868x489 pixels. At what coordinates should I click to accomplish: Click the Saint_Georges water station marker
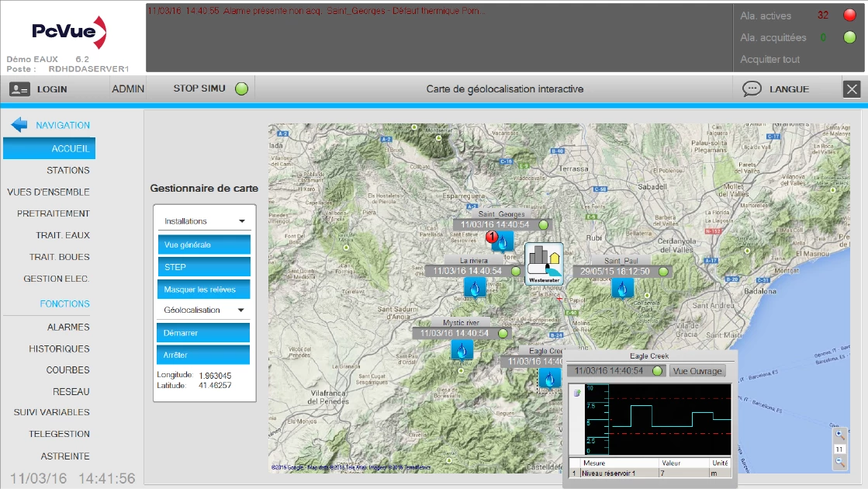click(503, 242)
